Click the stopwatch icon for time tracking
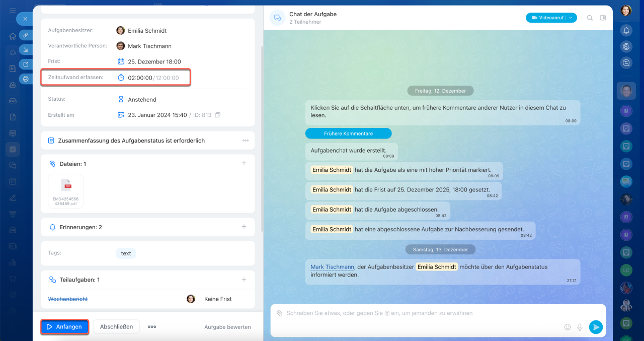Image resolution: width=644 pixels, height=341 pixels. tap(121, 78)
